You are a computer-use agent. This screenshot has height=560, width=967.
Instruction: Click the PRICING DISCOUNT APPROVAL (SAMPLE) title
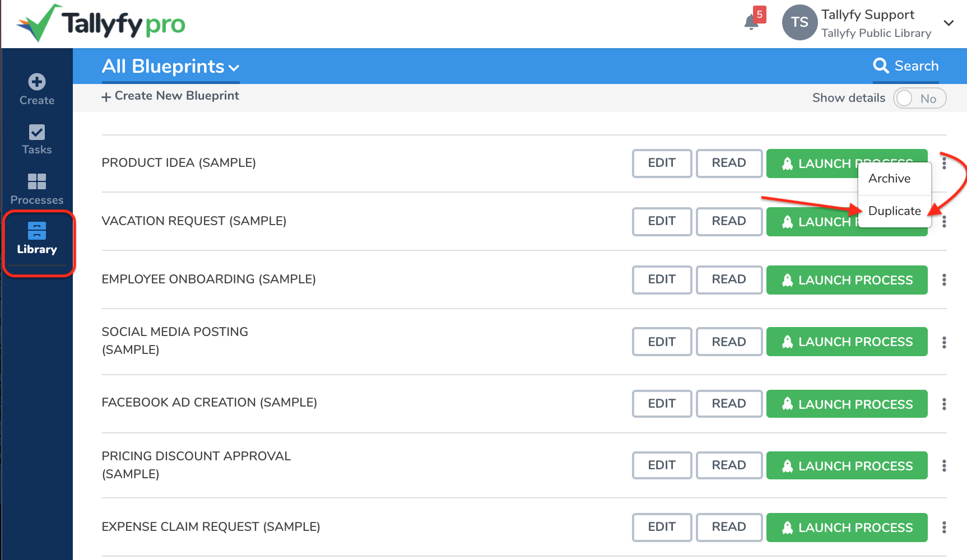(x=196, y=465)
